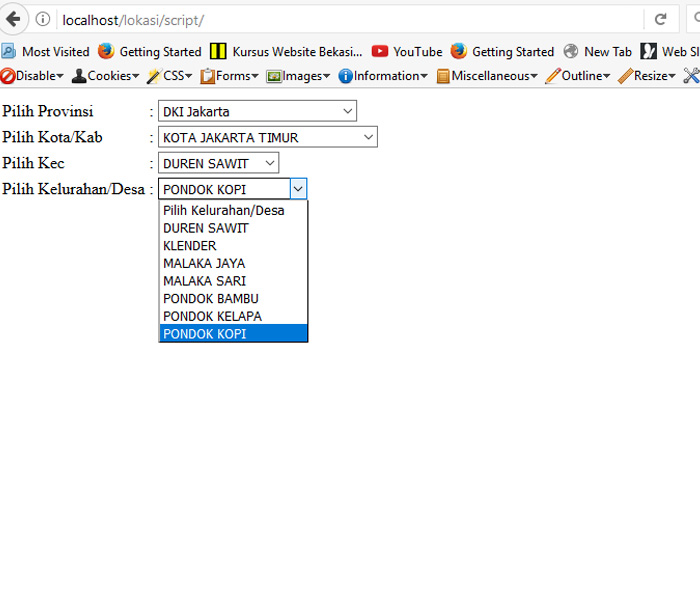
Task: Select KLENDER from the kelurahan list
Action: coord(190,245)
